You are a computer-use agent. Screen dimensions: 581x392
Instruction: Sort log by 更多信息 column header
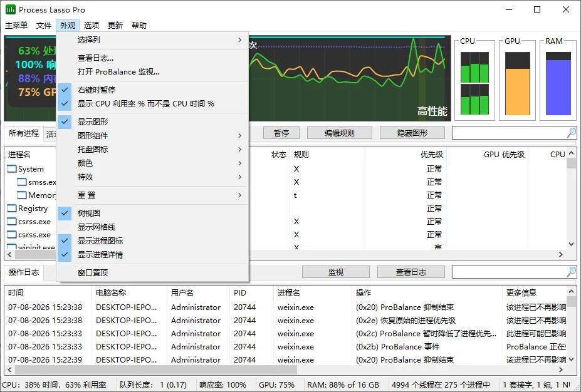pos(535,293)
